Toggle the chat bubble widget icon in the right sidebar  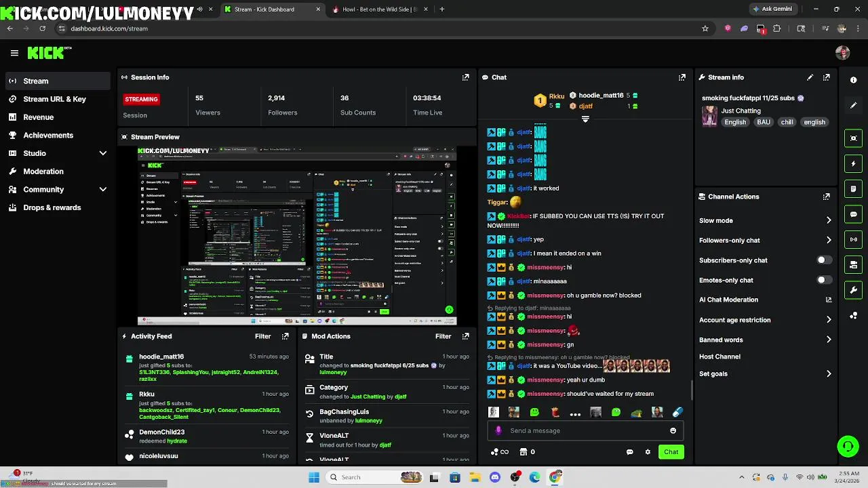pos(853,214)
